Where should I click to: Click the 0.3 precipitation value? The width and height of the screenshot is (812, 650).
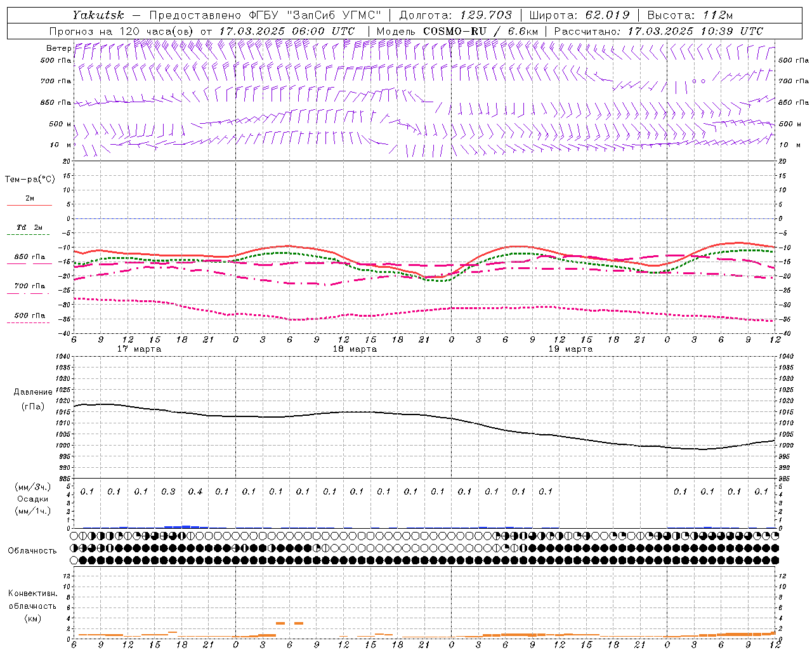(x=168, y=491)
